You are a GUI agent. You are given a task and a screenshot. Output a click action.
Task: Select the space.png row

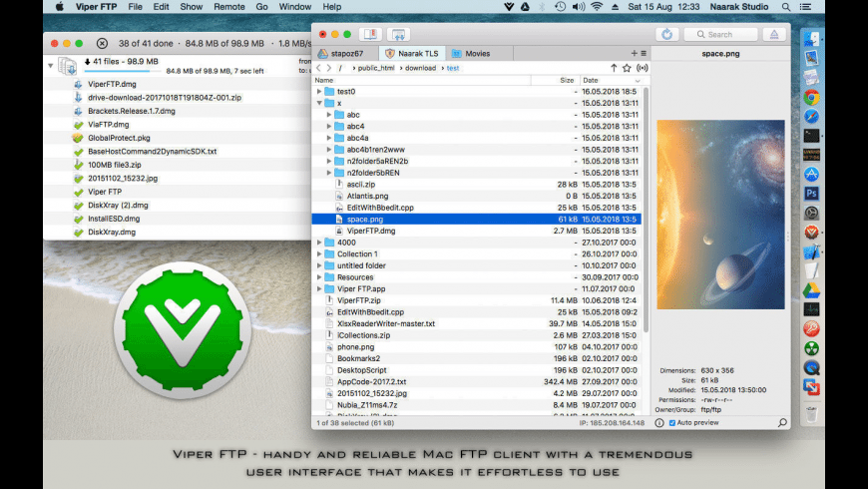click(477, 220)
